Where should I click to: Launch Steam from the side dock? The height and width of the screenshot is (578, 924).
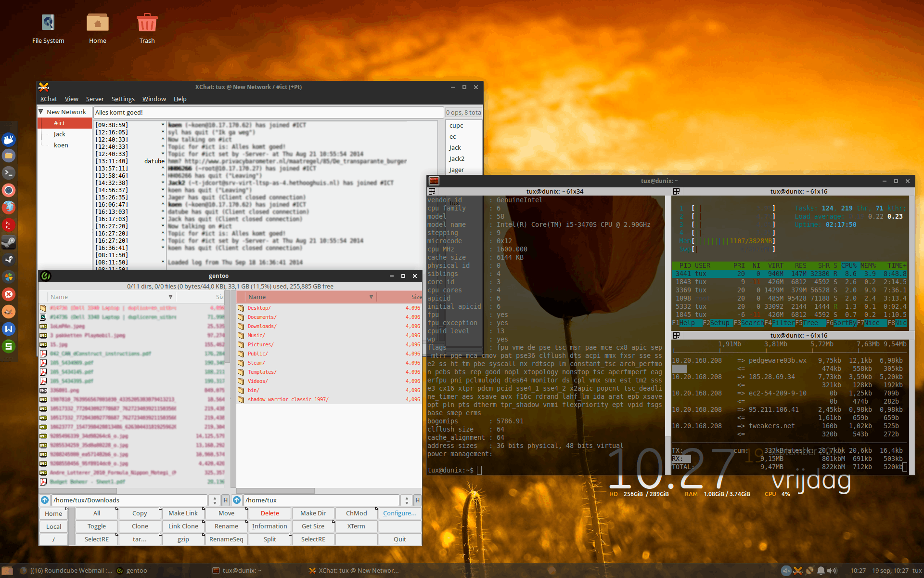pos(9,242)
